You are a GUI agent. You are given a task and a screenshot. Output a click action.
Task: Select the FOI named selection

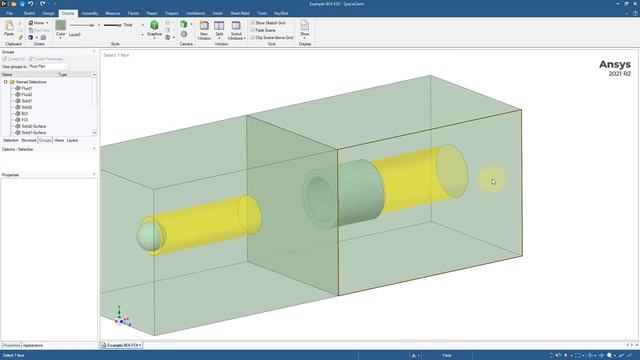click(x=24, y=120)
